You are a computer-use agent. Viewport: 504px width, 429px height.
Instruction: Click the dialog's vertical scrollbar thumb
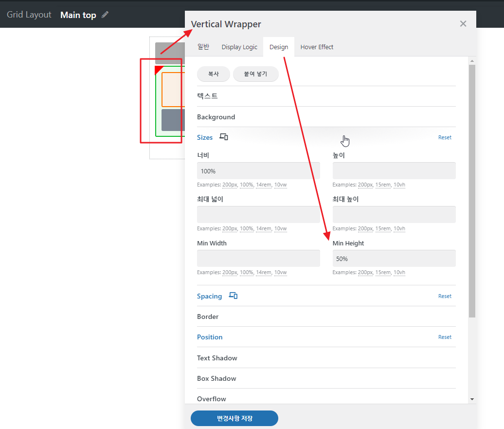point(472,191)
